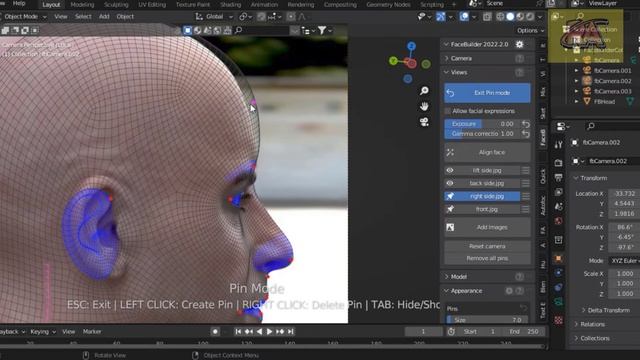
Task: Toggle viewport overlays button
Action: click(x=464, y=17)
